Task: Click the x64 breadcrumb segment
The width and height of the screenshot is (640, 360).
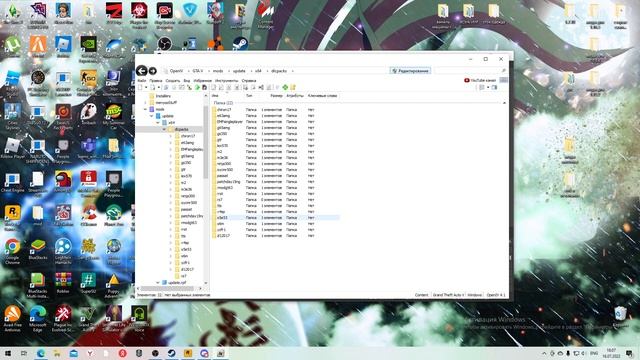Action: (x=258, y=71)
